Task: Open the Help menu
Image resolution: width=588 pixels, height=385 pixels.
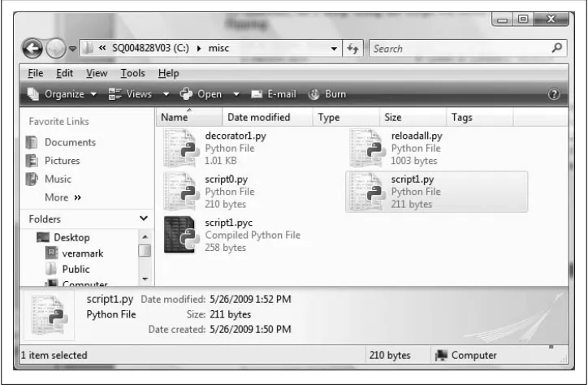Action: 168,73
